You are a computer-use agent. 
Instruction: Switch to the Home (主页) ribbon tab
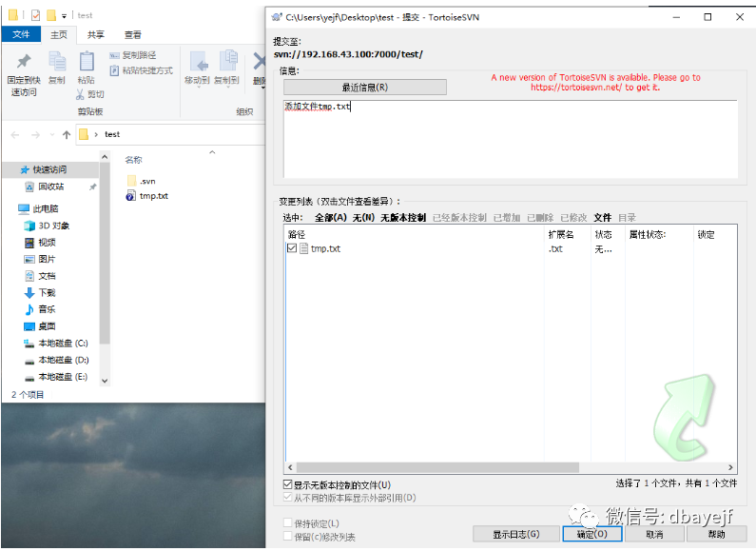coord(59,35)
